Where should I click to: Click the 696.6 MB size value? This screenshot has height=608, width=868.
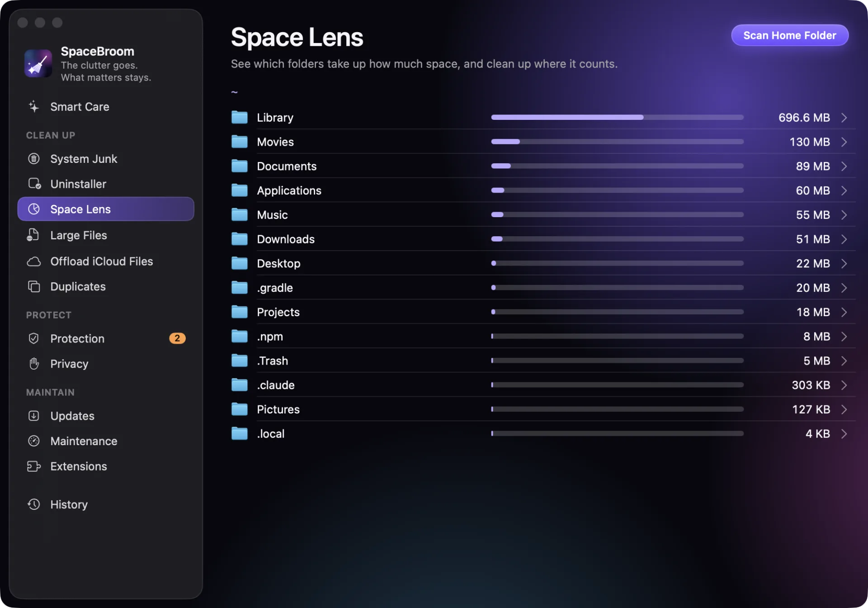point(804,118)
